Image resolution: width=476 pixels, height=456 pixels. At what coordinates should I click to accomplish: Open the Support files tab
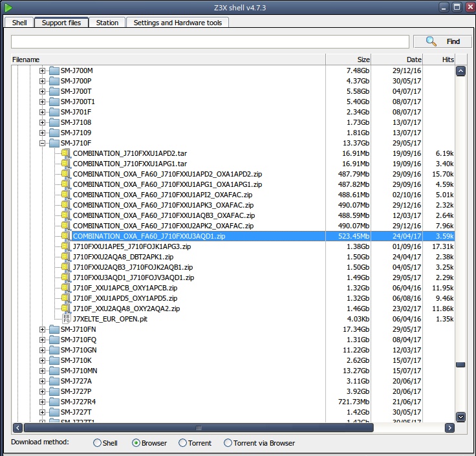coord(61,23)
